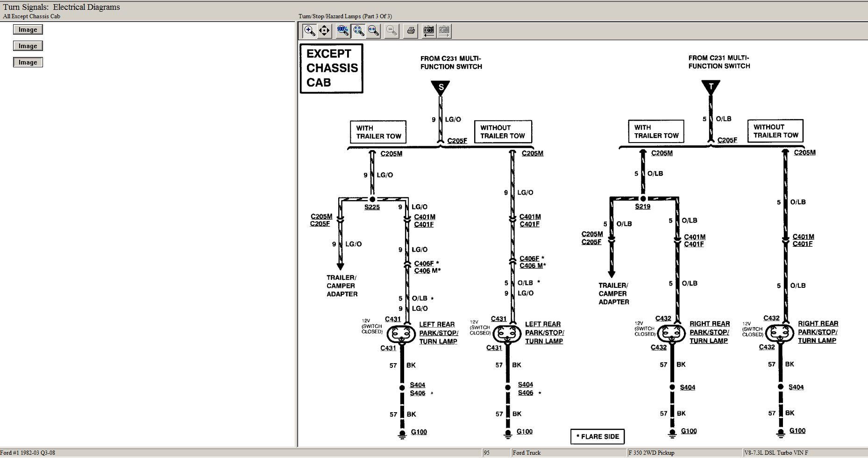Viewport: 868px width, 458px height.
Task: Go to next image with camera-right icon
Action: point(444,31)
